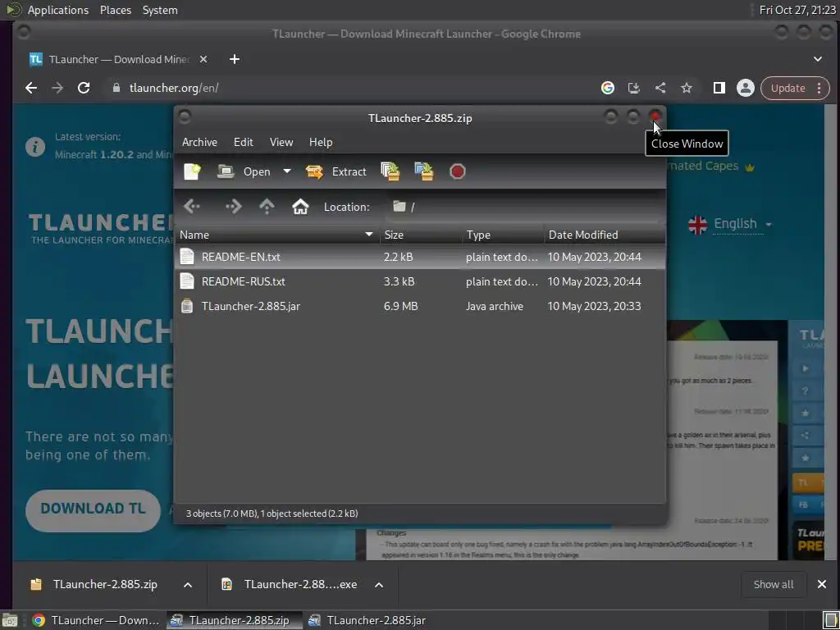This screenshot has width=840, height=630.
Task: Open an archive with the Open button
Action: tap(244, 171)
